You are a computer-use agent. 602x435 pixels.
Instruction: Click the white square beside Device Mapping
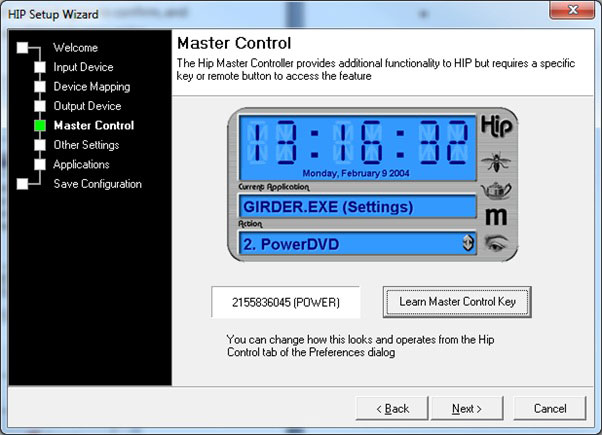(40, 87)
